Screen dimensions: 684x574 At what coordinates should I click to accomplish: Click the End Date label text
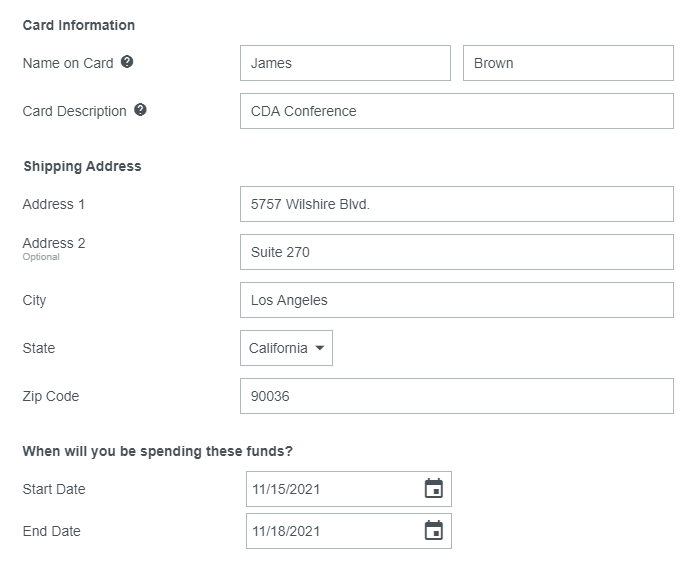pyautogui.click(x=52, y=531)
